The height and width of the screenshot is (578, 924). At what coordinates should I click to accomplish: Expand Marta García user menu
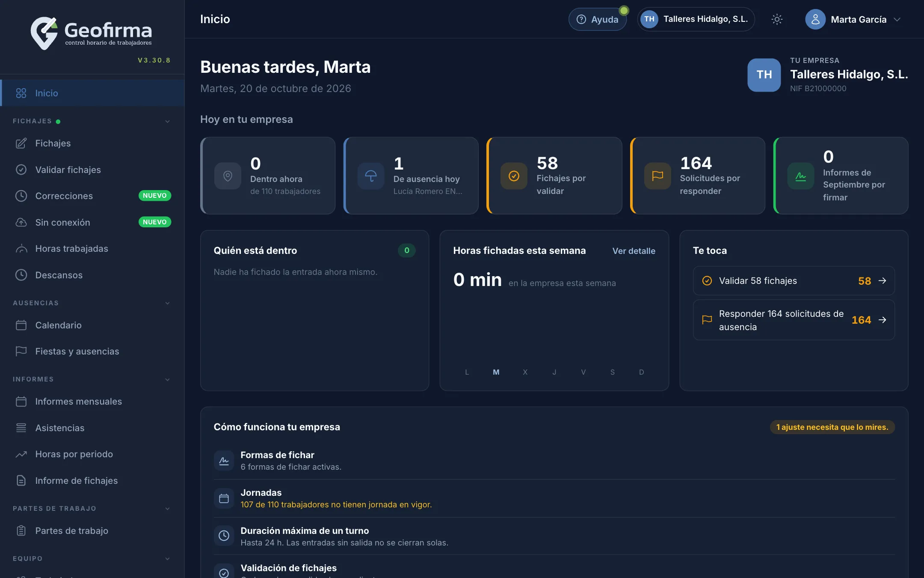click(x=853, y=19)
